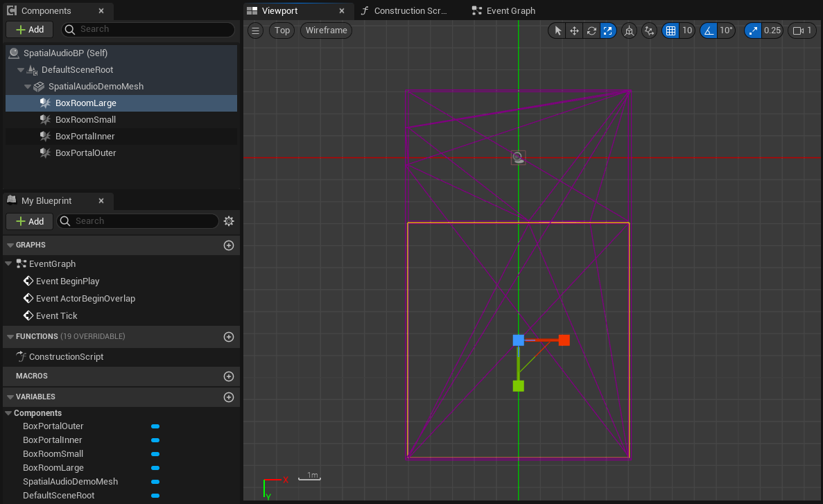
Task: Open the viewport hamburger options menu
Action: tap(255, 31)
